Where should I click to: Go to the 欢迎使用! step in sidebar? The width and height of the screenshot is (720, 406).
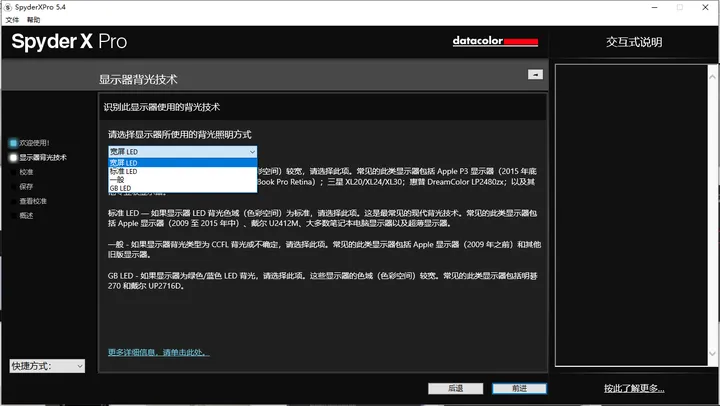(30, 143)
